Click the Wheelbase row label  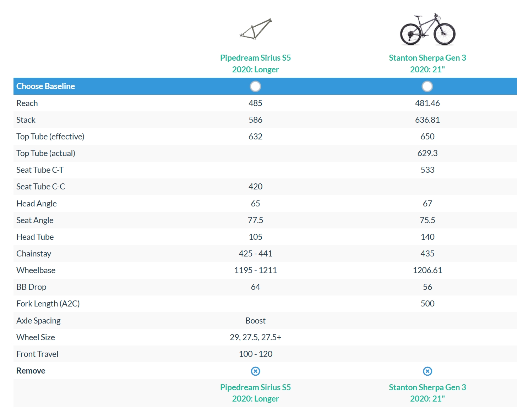click(x=36, y=270)
